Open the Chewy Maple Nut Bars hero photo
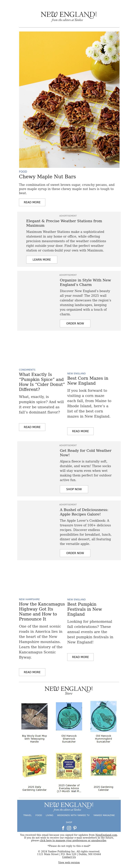This screenshot has width=138, height=868. click(69, 100)
